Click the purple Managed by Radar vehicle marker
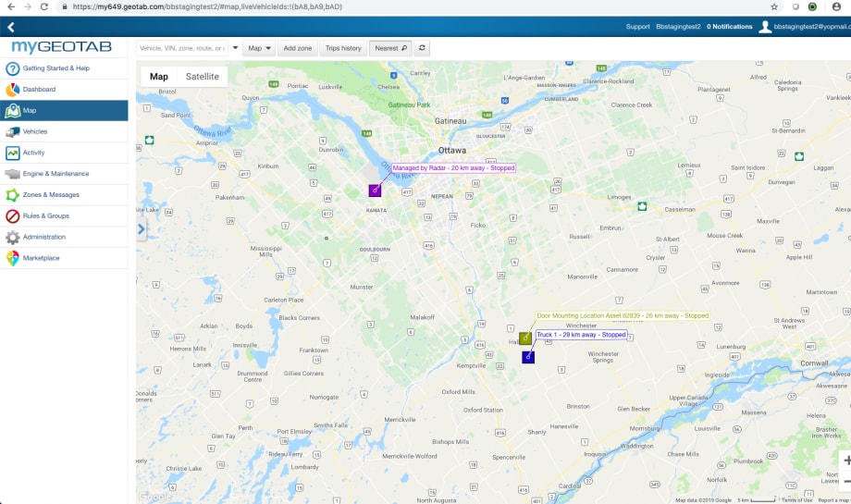Viewport: 851px width, 504px height. (375, 191)
